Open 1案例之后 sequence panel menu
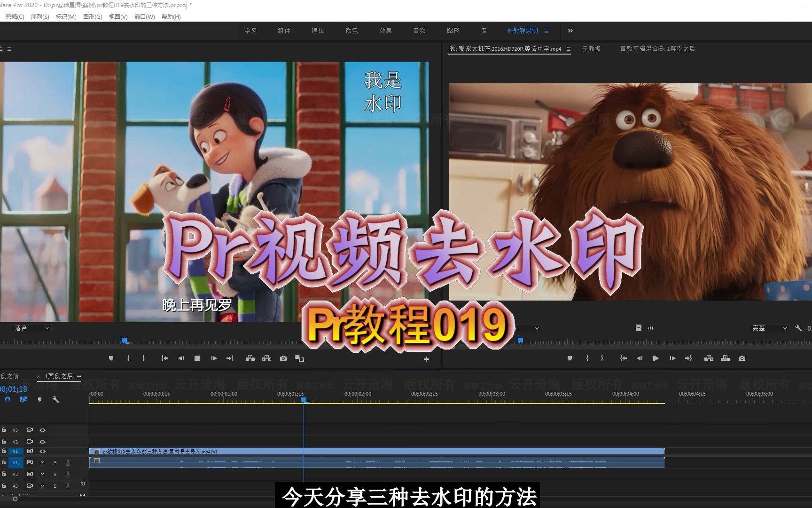Screen dimensions: 812x508 click(79, 376)
